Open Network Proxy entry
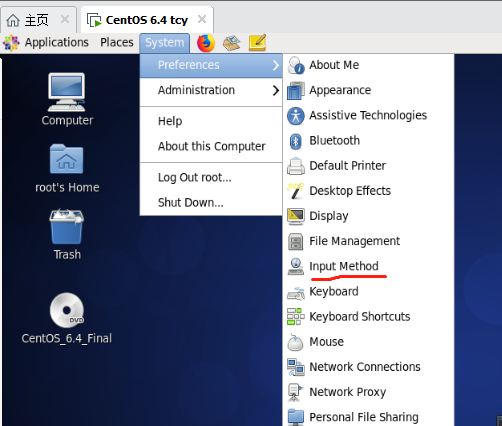Screen dimensions: 502x426 click(x=368, y=392)
